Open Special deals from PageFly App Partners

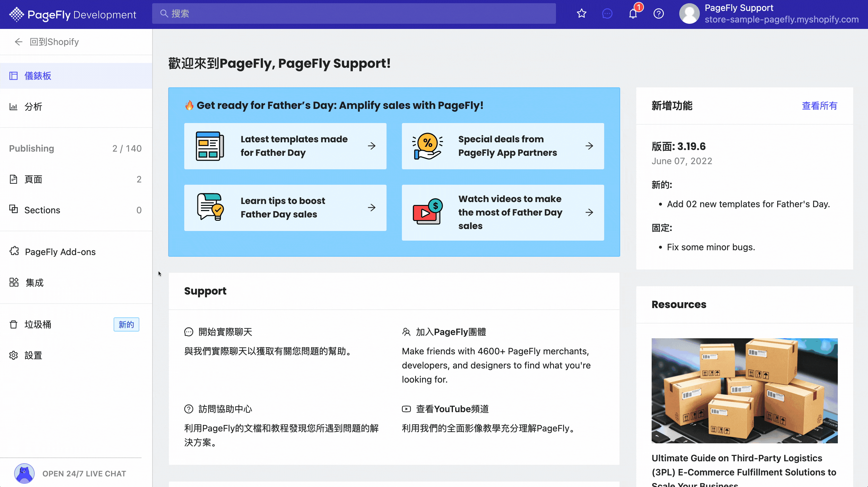pyautogui.click(x=503, y=146)
